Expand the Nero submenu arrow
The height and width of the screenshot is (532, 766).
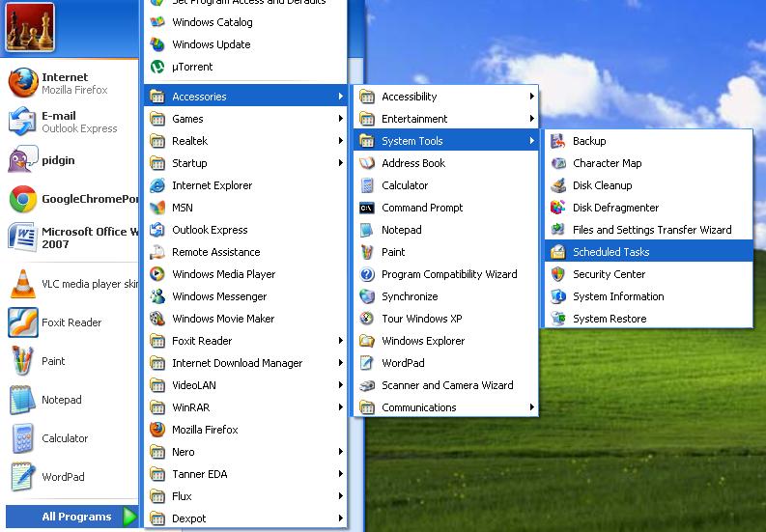coord(341,452)
